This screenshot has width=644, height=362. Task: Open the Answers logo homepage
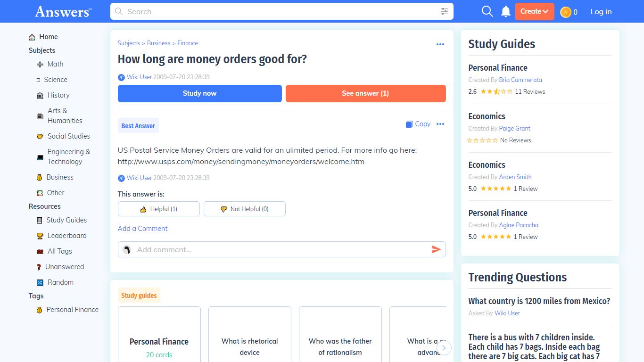pyautogui.click(x=63, y=11)
